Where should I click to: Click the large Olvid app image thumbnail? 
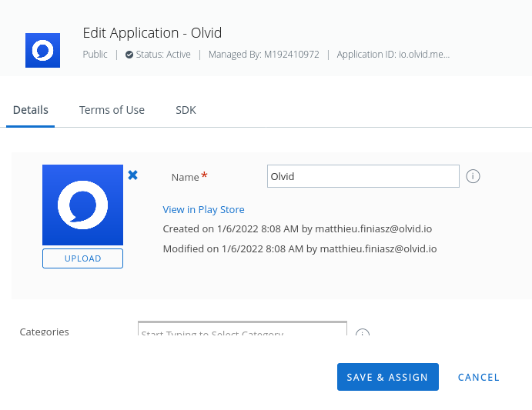[x=83, y=205]
